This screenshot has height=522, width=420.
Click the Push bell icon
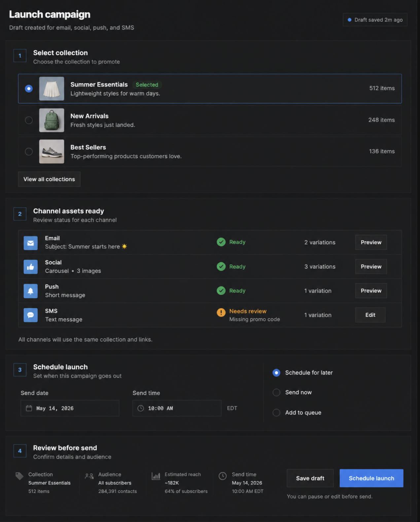(x=30, y=291)
